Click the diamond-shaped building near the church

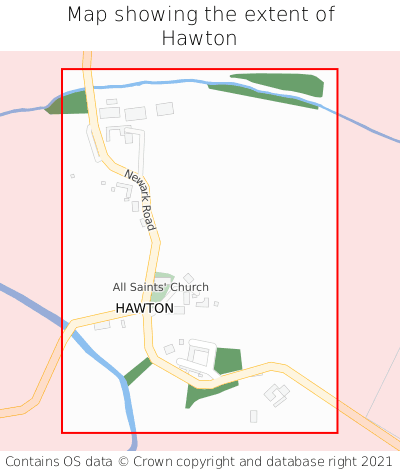tap(189, 278)
